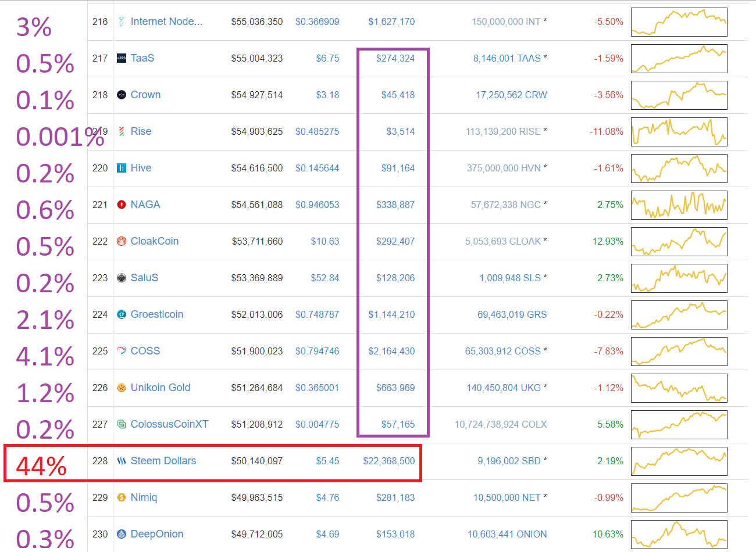The width and height of the screenshot is (756, 552).
Task: Open the Internet Node... coin page
Action: coord(167,21)
